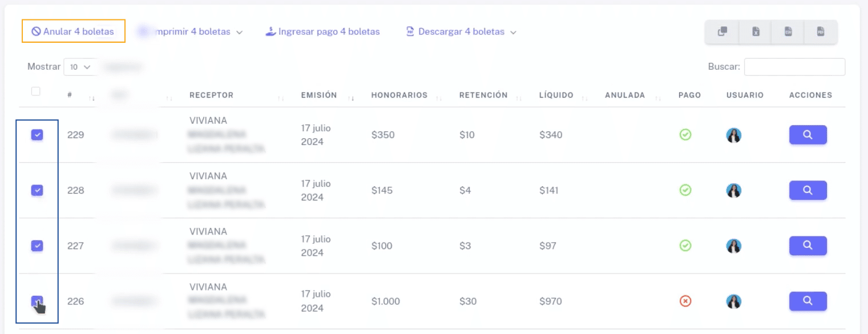Click user avatar in row 227

pos(733,246)
